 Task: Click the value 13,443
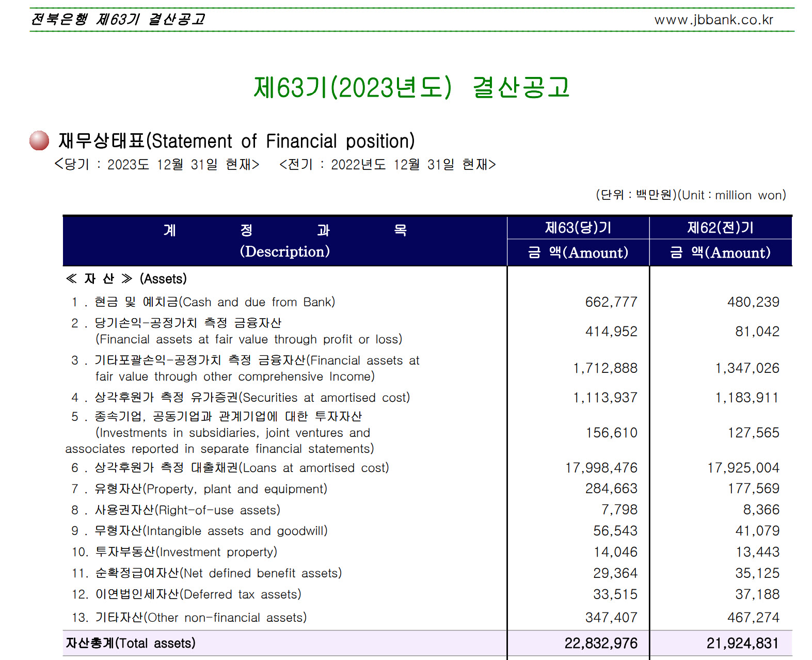757,552
